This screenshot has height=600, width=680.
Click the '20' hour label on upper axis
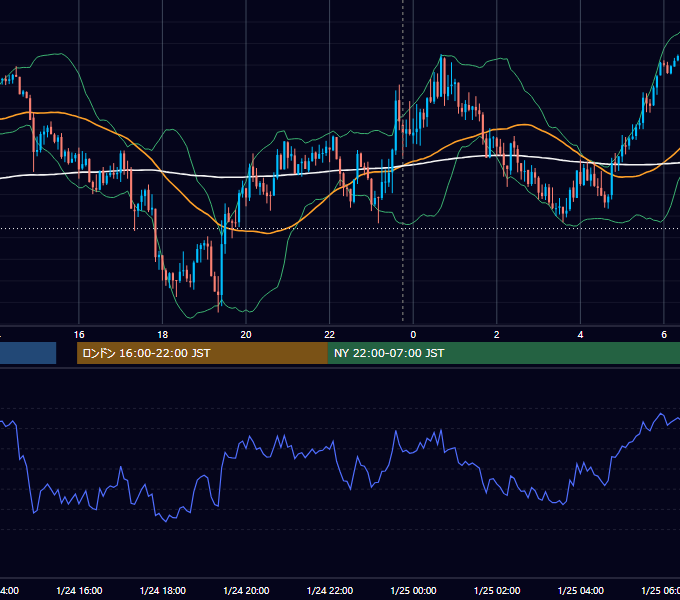click(246, 335)
